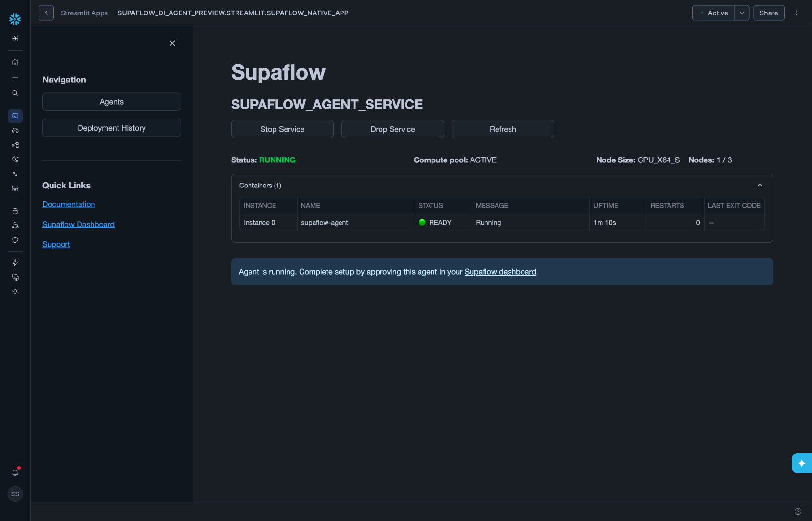Open AI & ML with the sparkle icon
Viewport: 812px width, 521px height.
click(x=15, y=159)
